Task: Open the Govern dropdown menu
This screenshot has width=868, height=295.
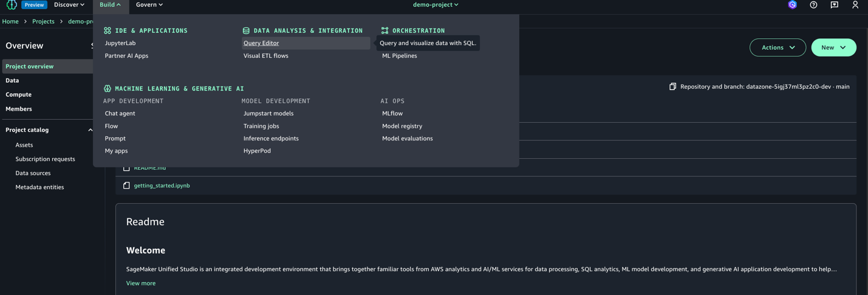Action: [149, 5]
